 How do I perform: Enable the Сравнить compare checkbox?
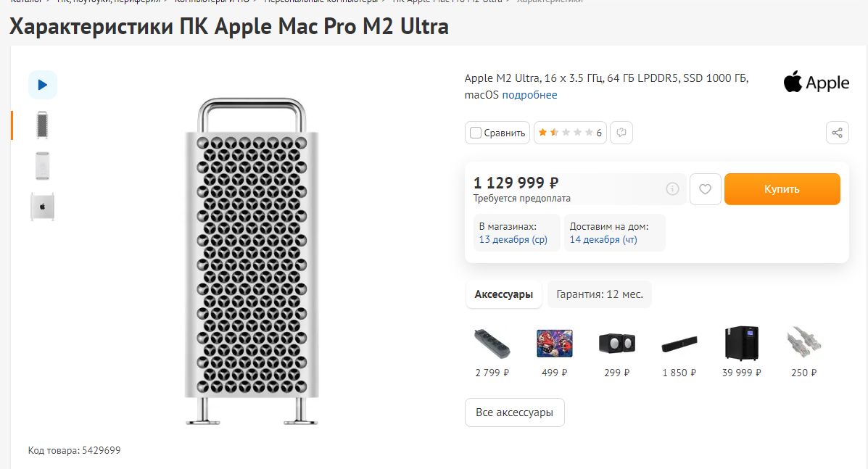pos(476,133)
